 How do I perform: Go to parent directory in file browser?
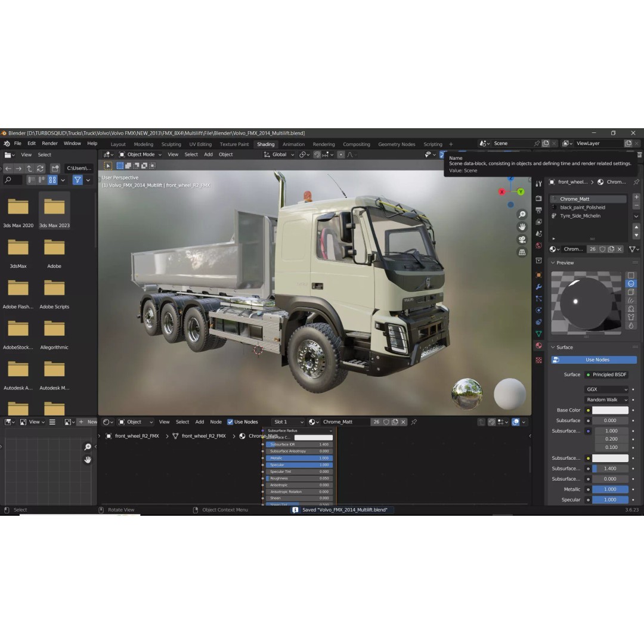[x=29, y=168]
